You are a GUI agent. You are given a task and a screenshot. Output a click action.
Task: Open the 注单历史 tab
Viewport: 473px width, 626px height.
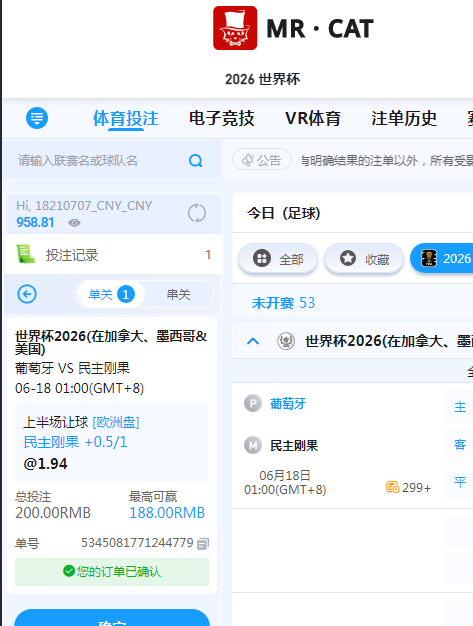(x=404, y=119)
